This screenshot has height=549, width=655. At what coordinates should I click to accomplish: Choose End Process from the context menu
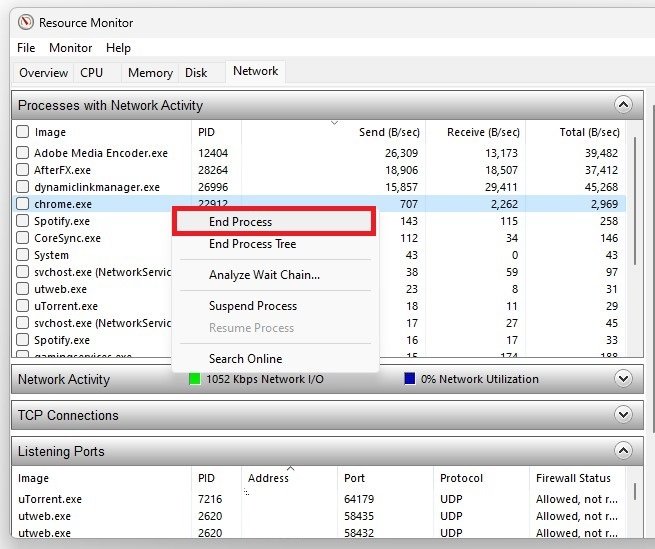[274, 221]
